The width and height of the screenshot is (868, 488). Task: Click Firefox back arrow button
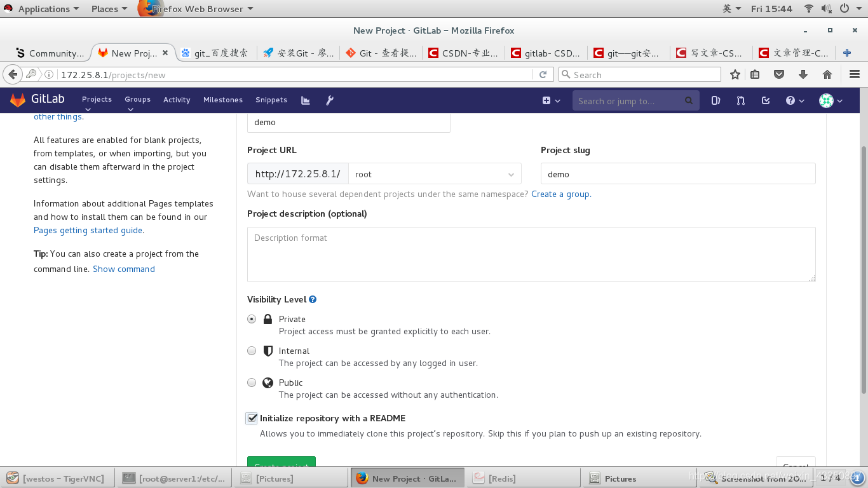(x=13, y=74)
